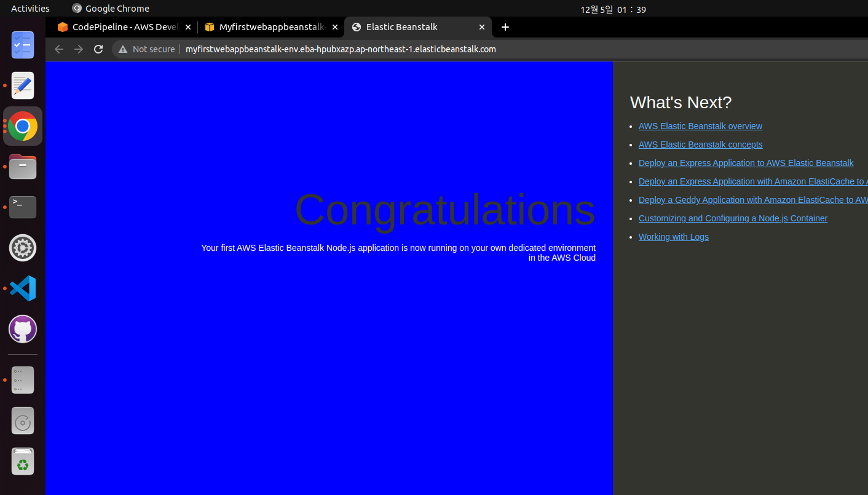
Task: Close the CodePipeline tab
Action: coord(187,27)
